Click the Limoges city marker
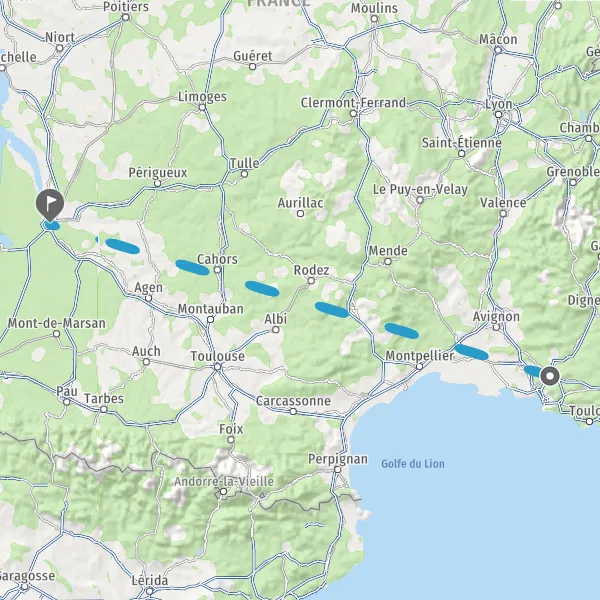This screenshot has height=600, width=600. (202, 108)
